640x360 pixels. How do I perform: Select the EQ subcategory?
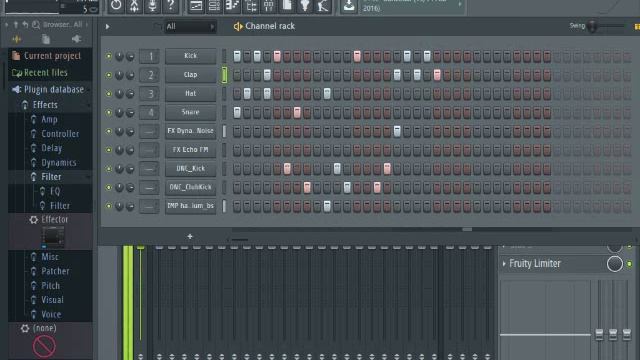(x=55, y=191)
